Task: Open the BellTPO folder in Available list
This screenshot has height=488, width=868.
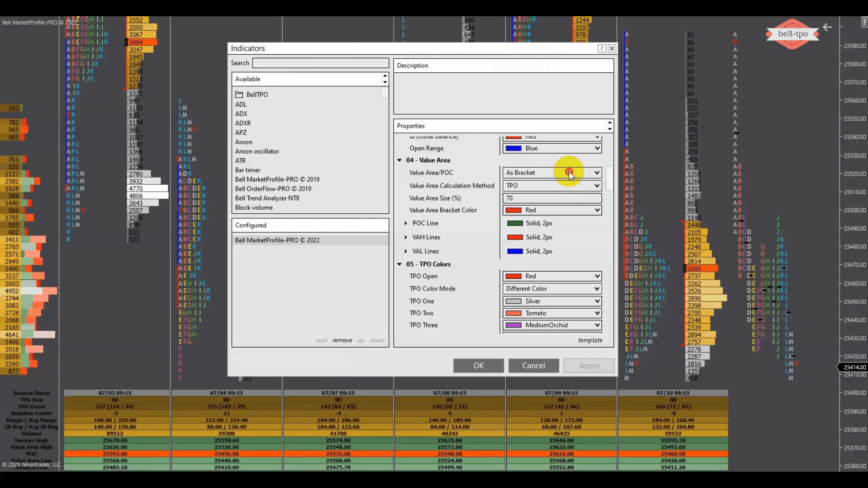Action: tap(256, 94)
